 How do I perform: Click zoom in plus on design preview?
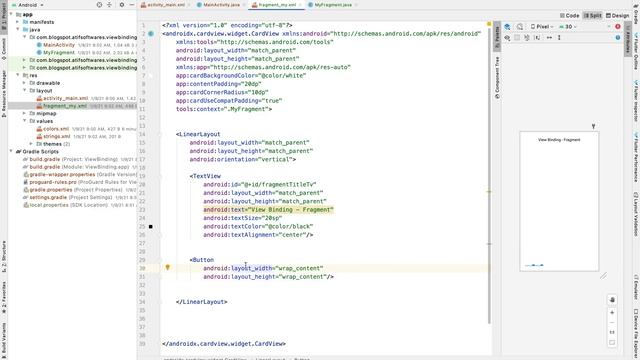coord(612,313)
